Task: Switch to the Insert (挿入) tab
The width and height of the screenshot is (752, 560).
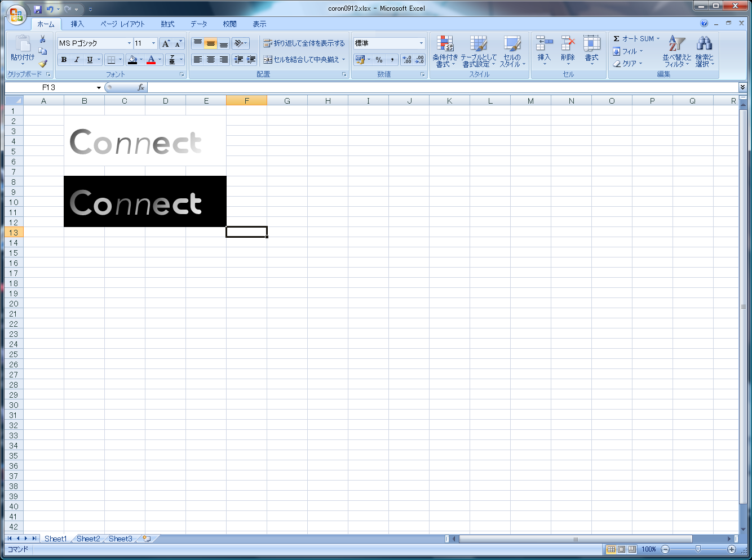Action: (x=77, y=24)
